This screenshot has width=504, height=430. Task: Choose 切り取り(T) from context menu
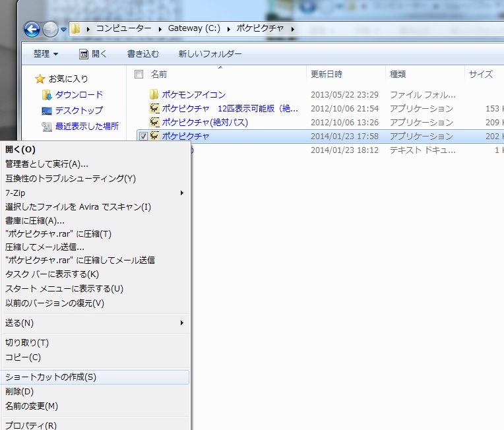click(x=96, y=343)
